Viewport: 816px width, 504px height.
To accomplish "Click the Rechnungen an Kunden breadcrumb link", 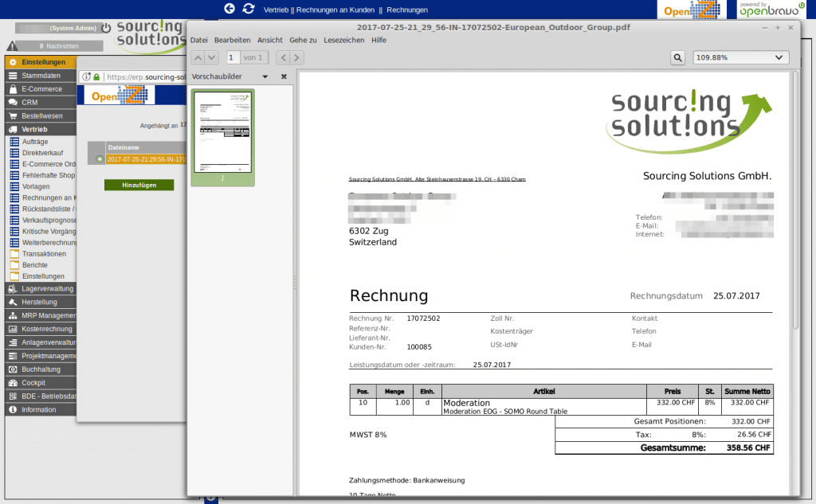I will (x=335, y=10).
